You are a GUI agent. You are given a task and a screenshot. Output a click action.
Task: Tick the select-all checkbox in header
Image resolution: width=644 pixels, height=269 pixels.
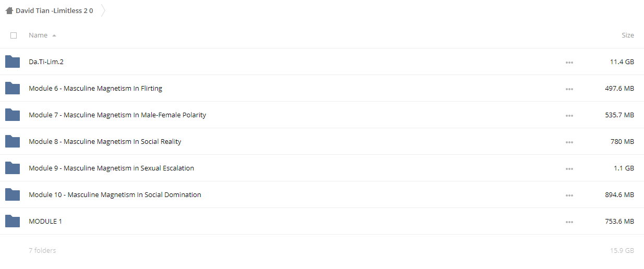click(14, 35)
